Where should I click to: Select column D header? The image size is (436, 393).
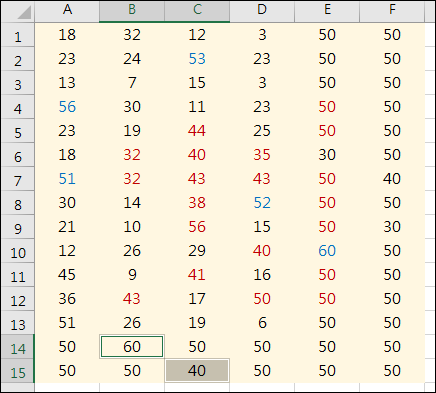coord(262,11)
